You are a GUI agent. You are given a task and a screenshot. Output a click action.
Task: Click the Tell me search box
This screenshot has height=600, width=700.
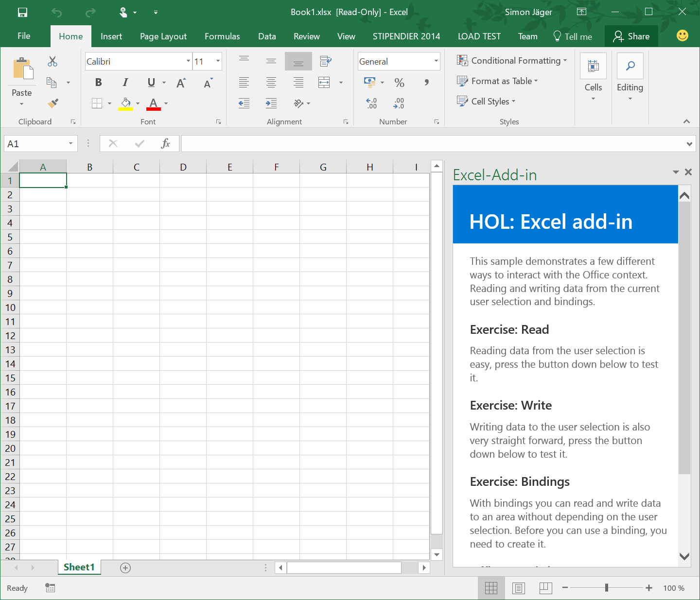(573, 36)
